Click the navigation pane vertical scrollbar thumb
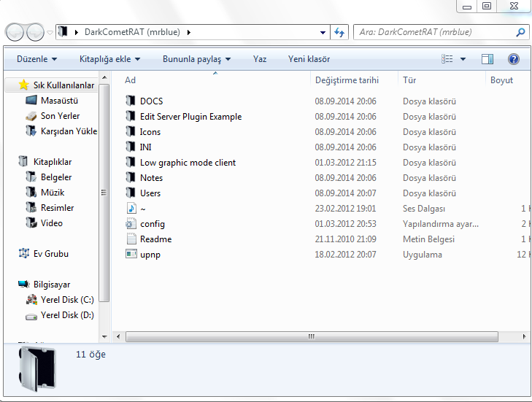The image size is (532, 402). point(104,193)
